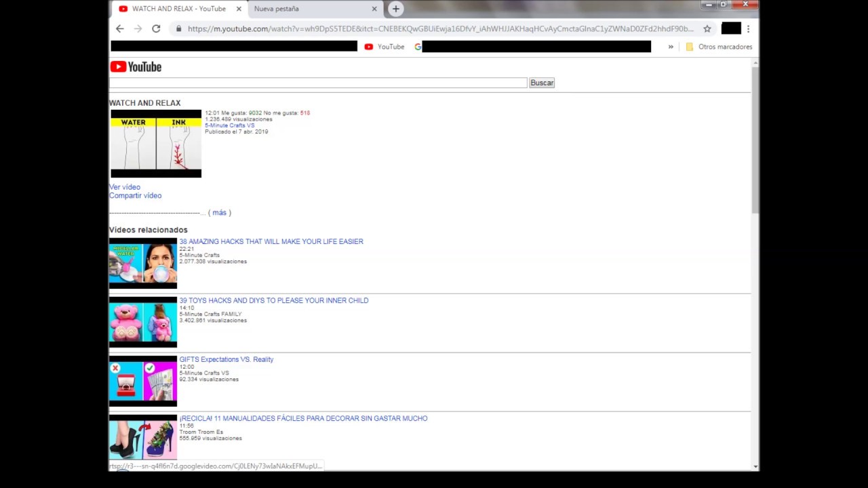868x488 pixels.
Task: Reload the page with the refresh icon
Action: coord(156,28)
